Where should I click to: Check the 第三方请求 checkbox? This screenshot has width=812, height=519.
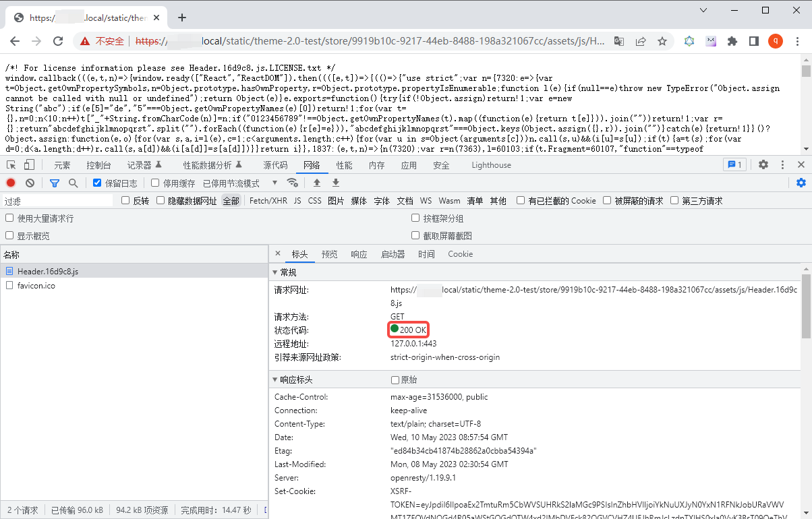click(x=674, y=200)
